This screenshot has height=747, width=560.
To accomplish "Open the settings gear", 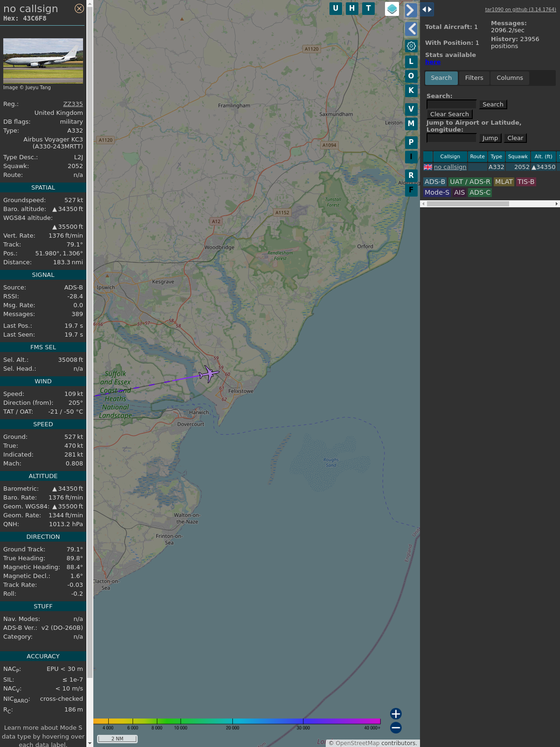I will click(x=411, y=46).
